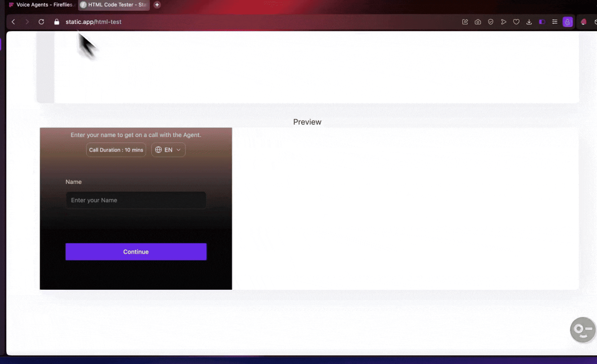Image resolution: width=597 pixels, height=364 pixels.
Task: Click the red extension icon near the toolbar edge
Action: pyautogui.click(x=584, y=22)
